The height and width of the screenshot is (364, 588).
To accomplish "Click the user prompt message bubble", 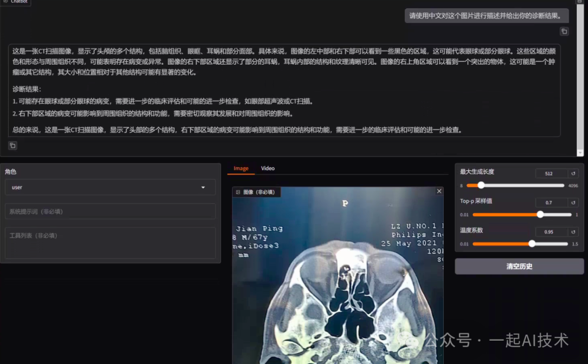I will tap(485, 16).
